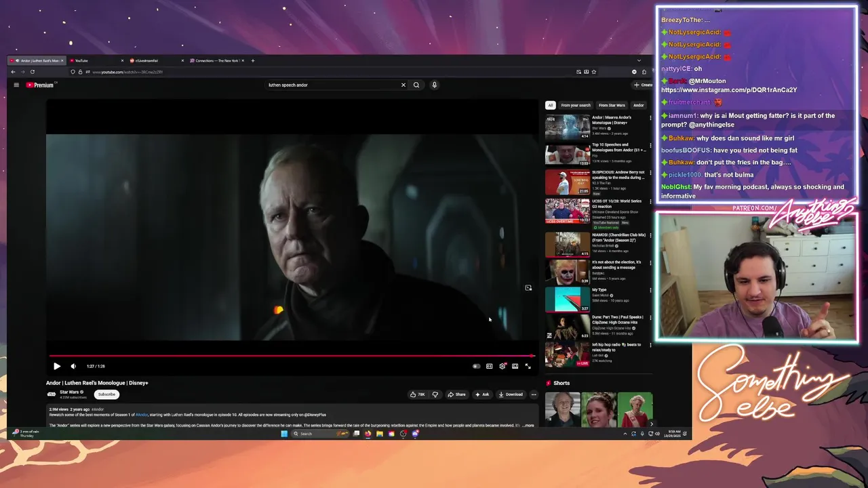
Task: Open the Create button menu
Action: click(x=642, y=85)
